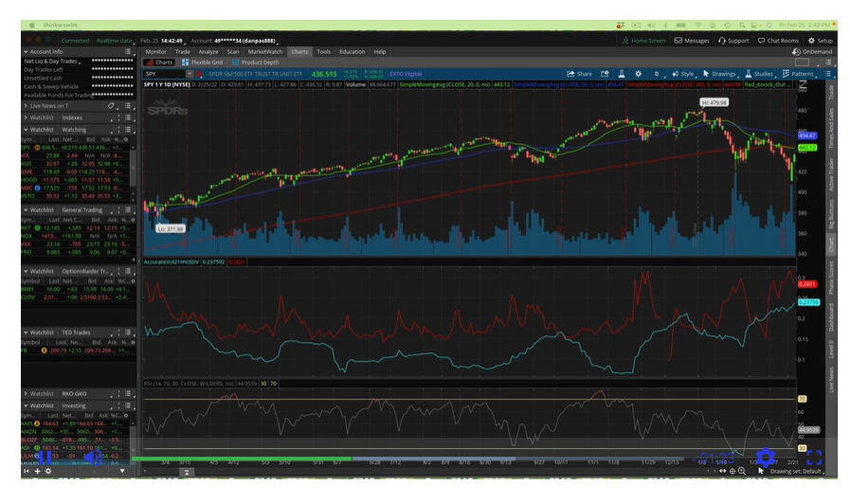Select the AMZN row in Investing
Screen dimensions: 850x504
point(76,432)
